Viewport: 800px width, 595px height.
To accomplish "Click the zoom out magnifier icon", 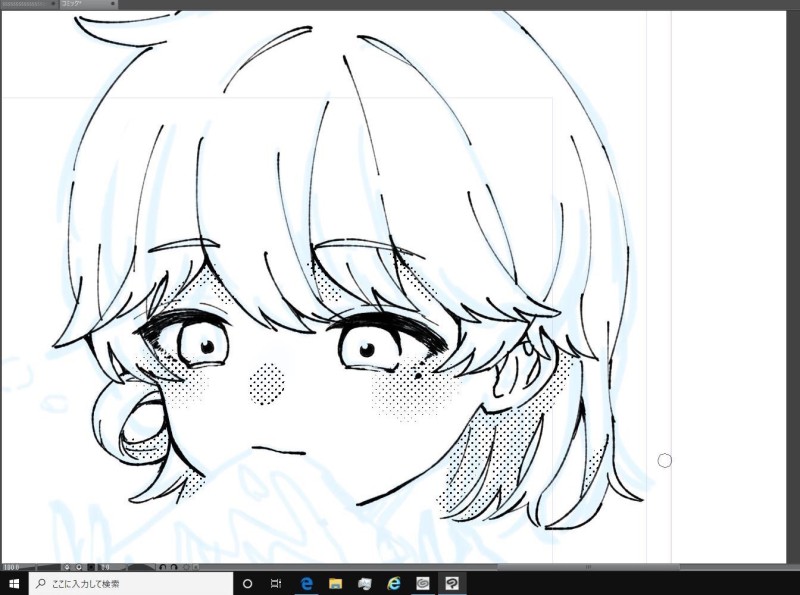I will pyautogui.click(x=67, y=567).
